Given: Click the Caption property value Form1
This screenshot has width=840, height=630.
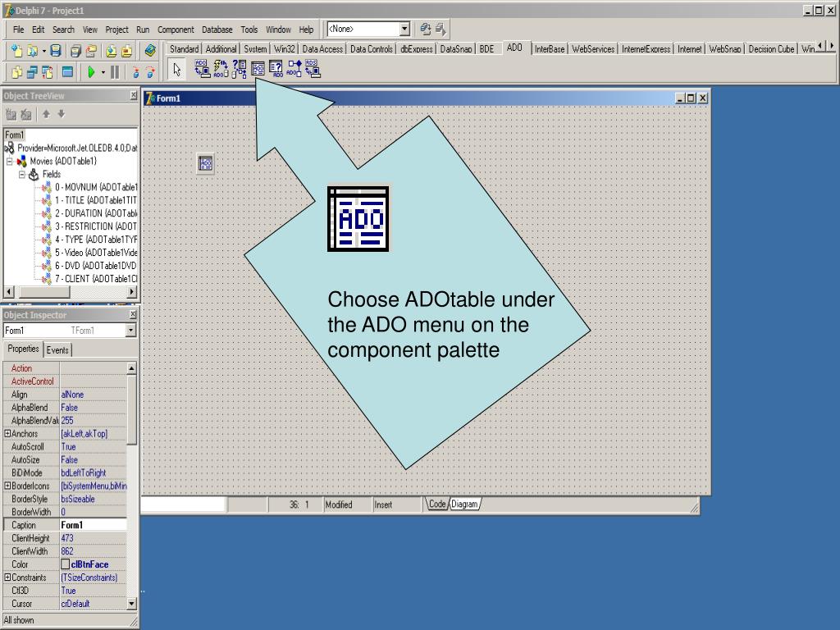Looking at the screenshot, I should [94, 525].
